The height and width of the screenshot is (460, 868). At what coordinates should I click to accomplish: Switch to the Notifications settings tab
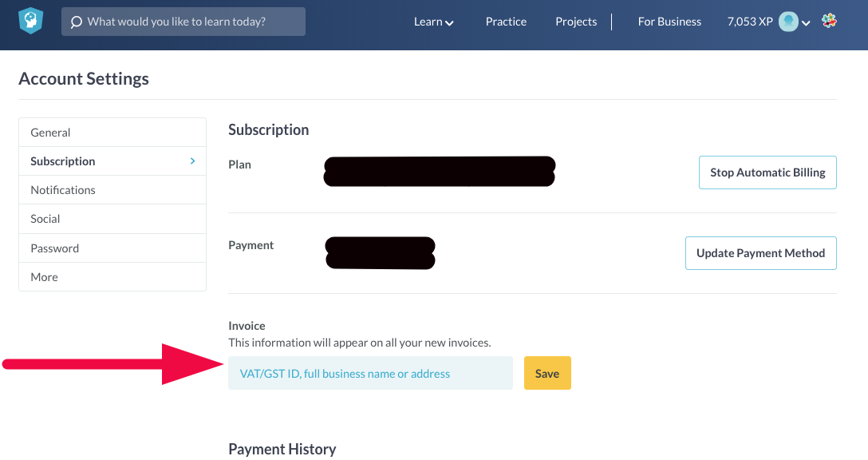point(63,190)
